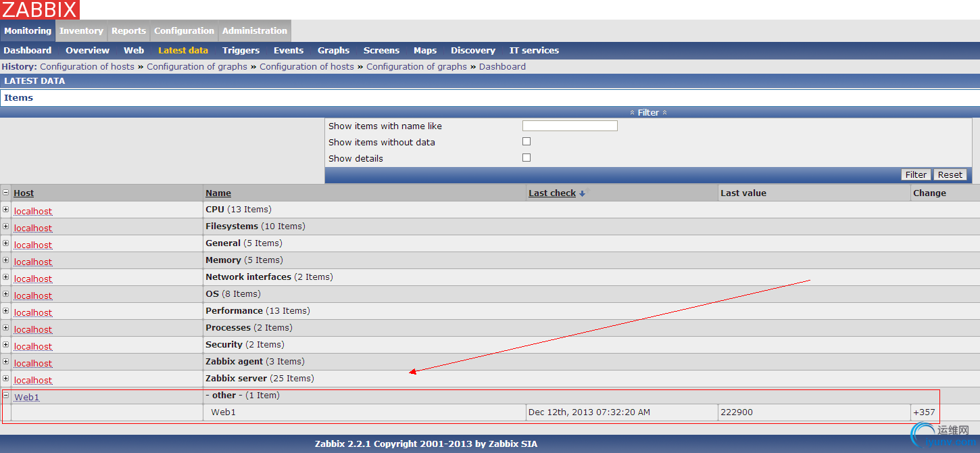The height and width of the screenshot is (453, 980).
Task: Open first Configuration of hosts history link
Action: (87, 67)
